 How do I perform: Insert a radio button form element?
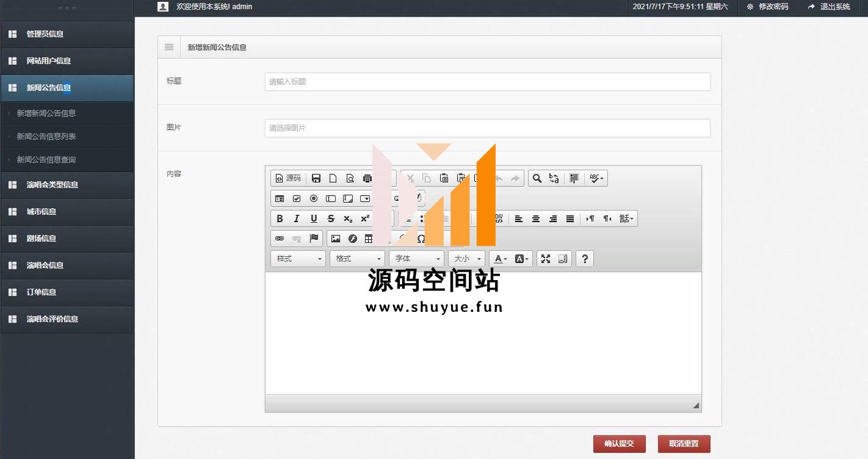(314, 198)
